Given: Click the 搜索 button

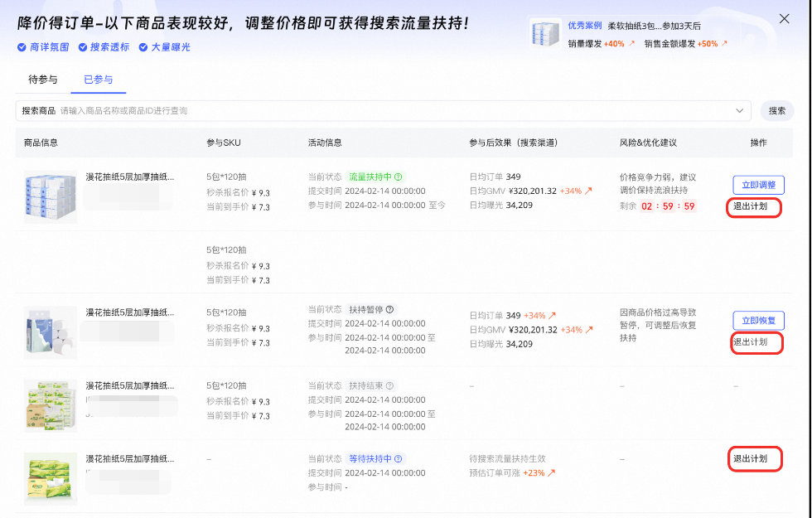Looking at the screenshot, I should (777, 111).
